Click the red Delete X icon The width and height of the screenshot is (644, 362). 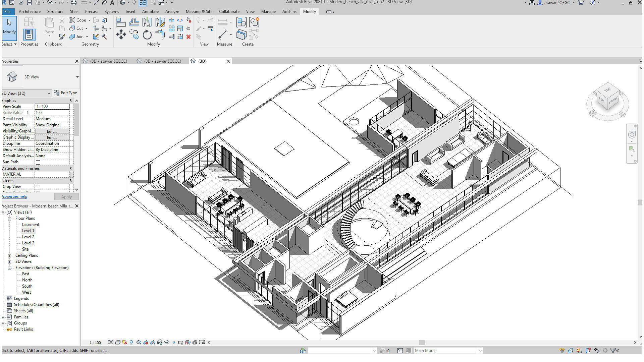coord(189,37)
